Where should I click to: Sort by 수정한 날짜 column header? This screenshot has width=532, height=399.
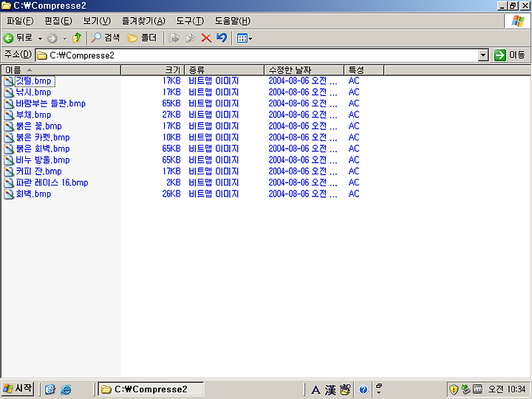pyautogui.click(x=304, y=70)
